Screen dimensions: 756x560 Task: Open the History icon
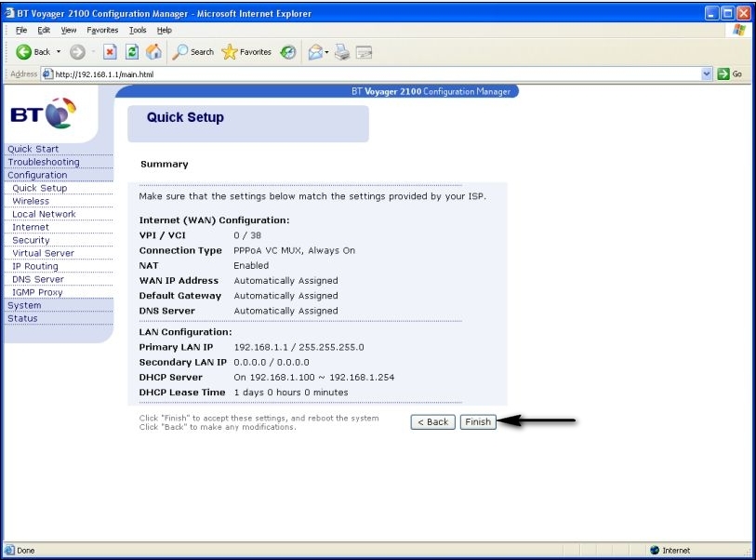[x=288, y=52]
